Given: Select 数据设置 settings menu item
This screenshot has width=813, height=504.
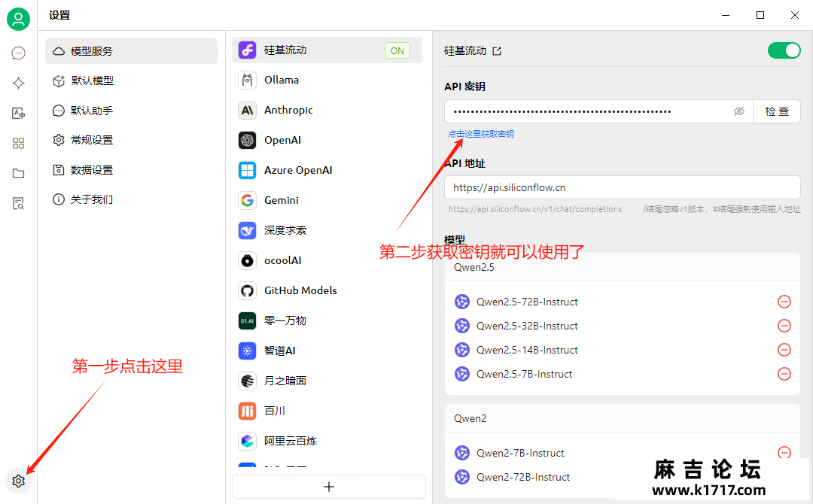Looking at the screenshot, I should coord(131,170).
